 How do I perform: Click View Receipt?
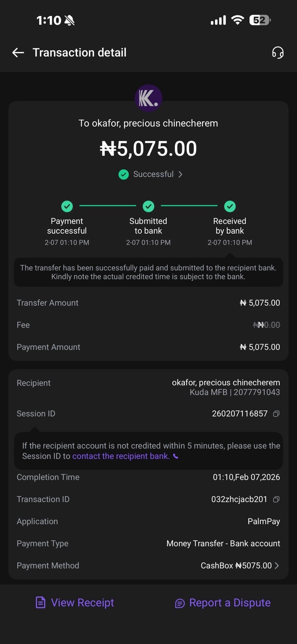82,603
